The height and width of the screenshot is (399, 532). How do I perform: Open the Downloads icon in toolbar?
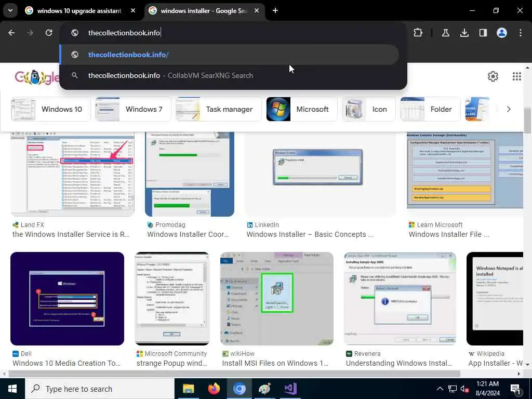pyautogui.click(x=464, y=33)
